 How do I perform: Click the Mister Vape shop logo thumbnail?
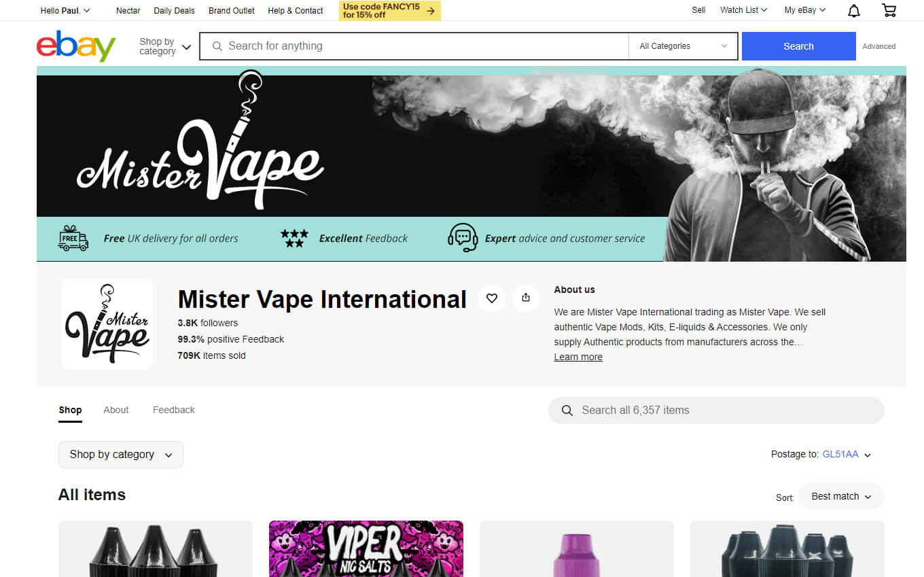pos(107,324)
